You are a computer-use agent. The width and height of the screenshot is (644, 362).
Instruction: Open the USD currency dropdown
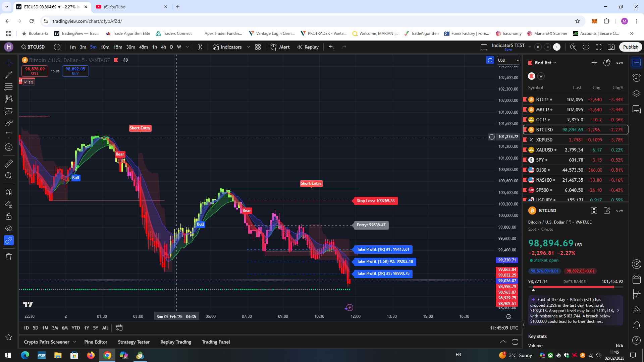point(508,60)
